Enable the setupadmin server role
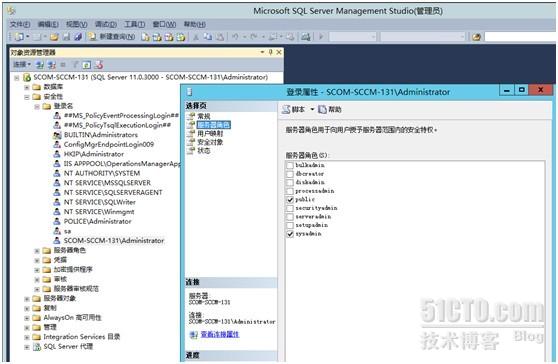558x364 pixels. pos(290,225)
